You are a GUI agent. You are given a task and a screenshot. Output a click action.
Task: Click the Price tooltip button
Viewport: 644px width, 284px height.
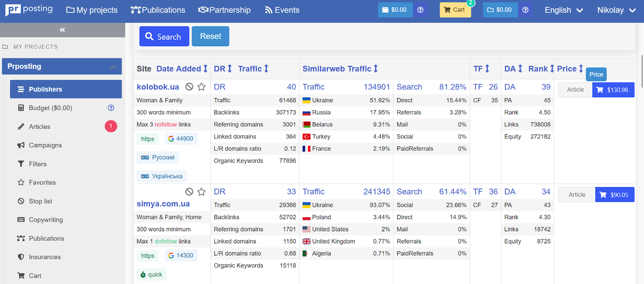point(596,74)
